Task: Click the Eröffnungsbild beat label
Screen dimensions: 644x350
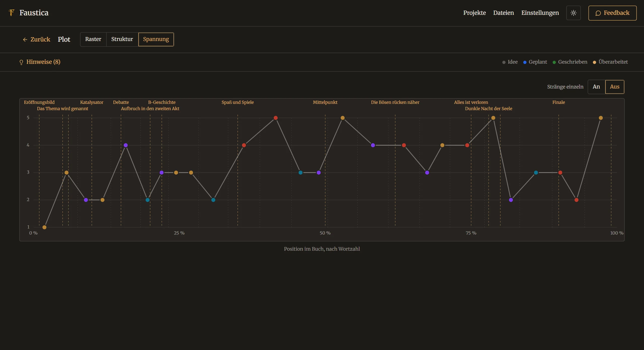Action: coord(39,102)
